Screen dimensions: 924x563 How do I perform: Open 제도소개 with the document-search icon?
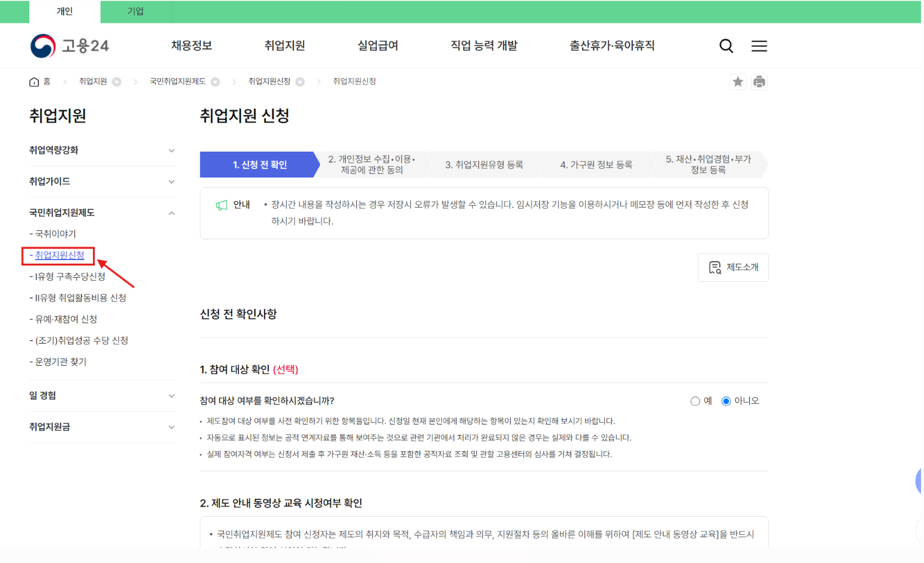click(x=733, y=267)
